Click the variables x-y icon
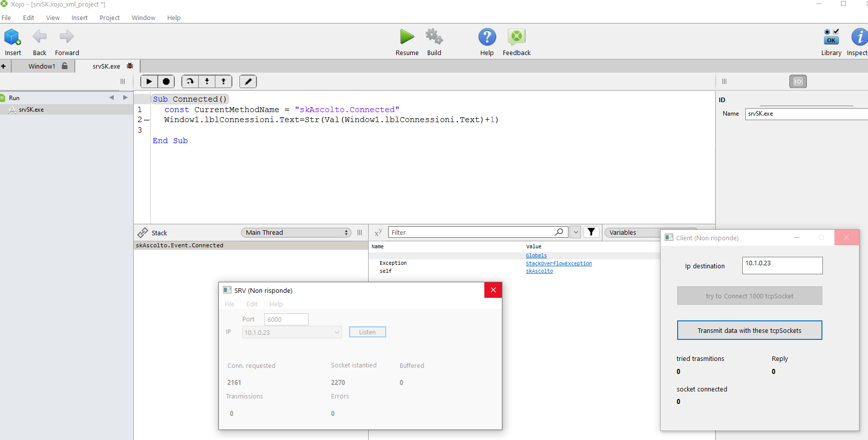The width and height of the screenshot is (868, 440). (x=378, y=232)
